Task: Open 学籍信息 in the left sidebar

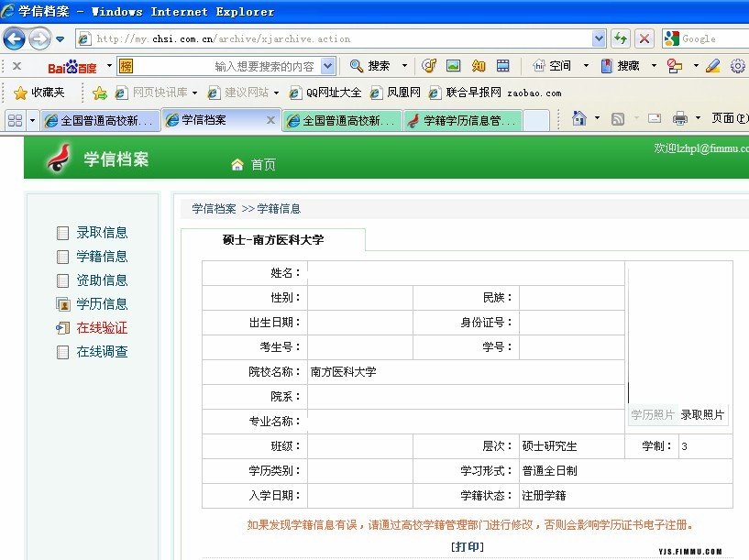Action: point(102,257)
